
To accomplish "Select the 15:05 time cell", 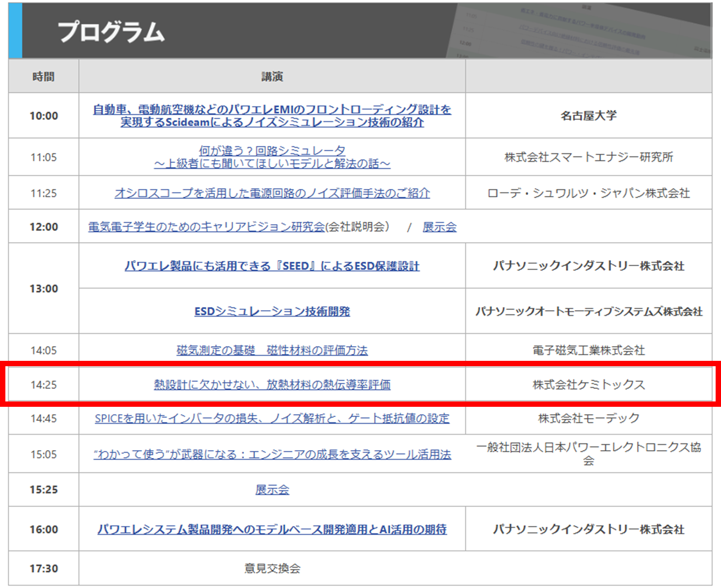I will (43, 454).
